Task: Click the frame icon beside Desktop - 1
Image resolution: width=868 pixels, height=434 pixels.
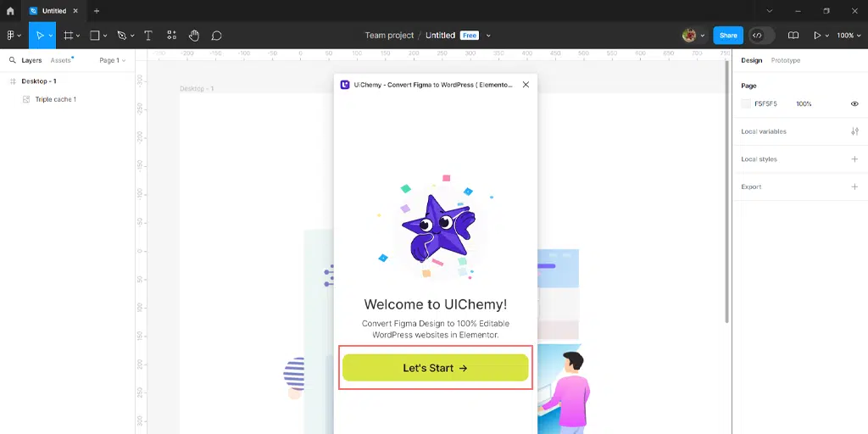Action: [13, 81]
